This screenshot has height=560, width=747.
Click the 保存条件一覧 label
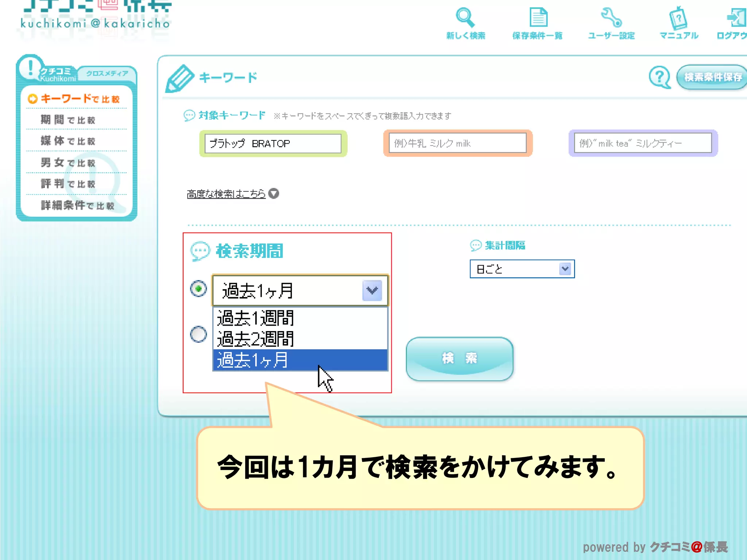click(x=538, y=36)
